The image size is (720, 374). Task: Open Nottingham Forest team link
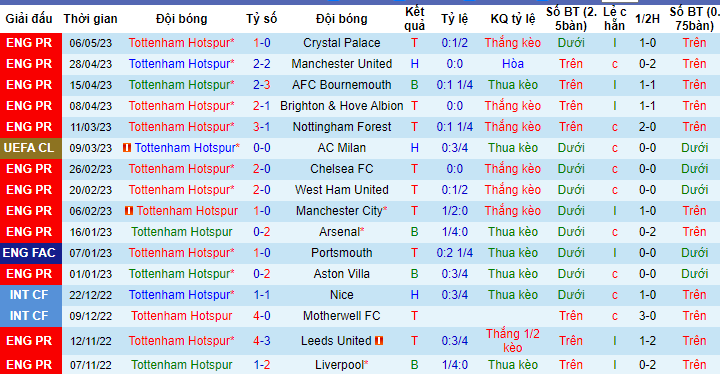342,127
